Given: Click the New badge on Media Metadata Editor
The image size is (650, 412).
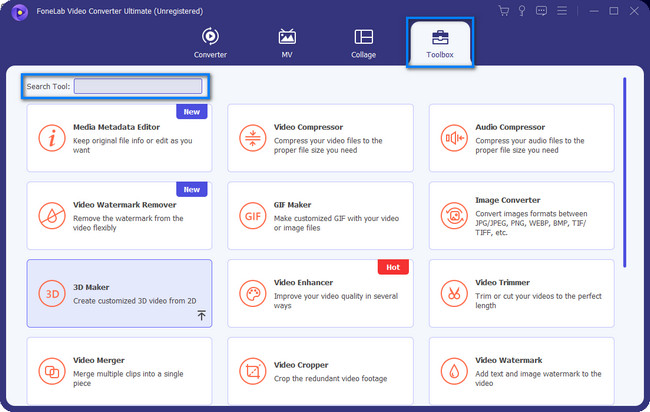Looking at the screenshot, I should point(192,112).
